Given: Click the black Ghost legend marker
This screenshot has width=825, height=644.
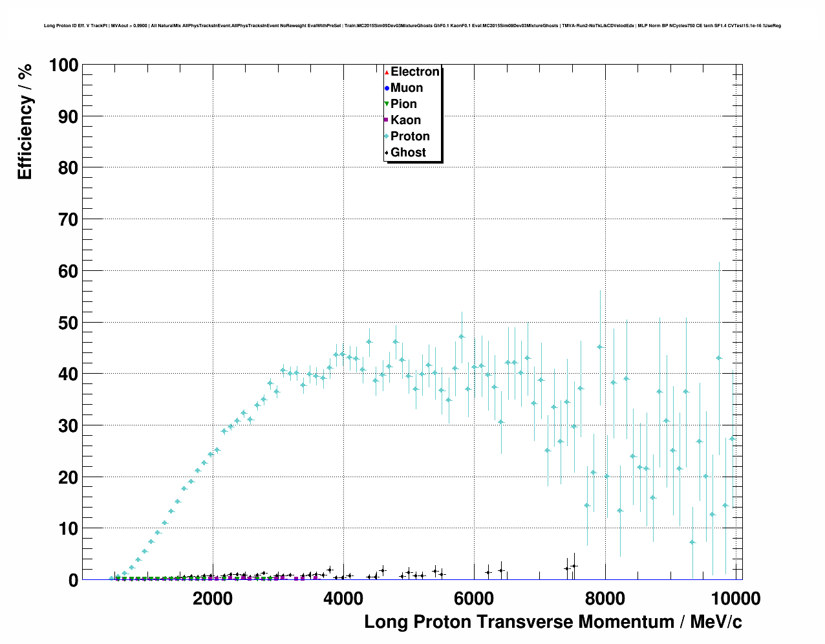Looking at the screenshot, I should [387, 153].
